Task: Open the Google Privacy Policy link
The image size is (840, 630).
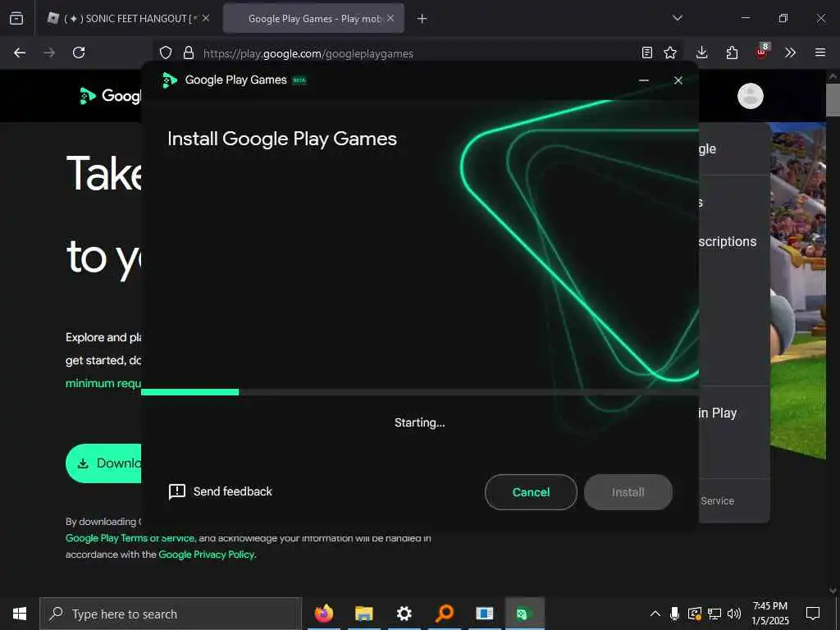Action: 206,555
